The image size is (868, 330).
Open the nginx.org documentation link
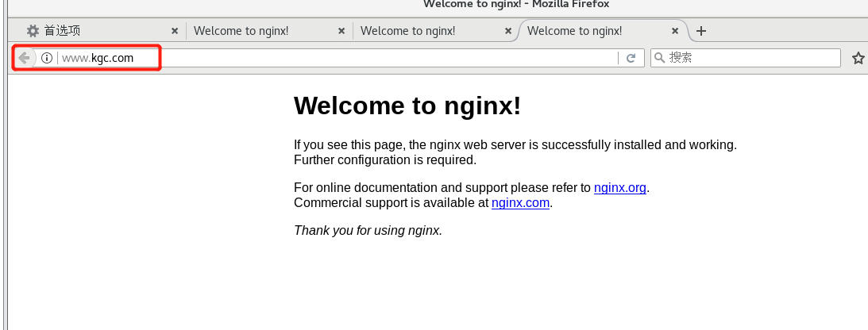pyautogui.click(x=620, y=188)
